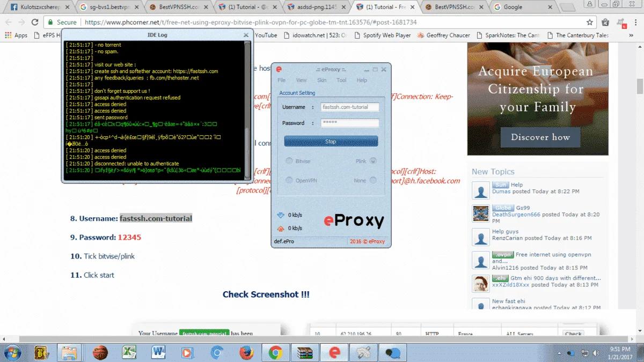The width and height of the screenshot is (644, 362).
Task: Click the red-badged extension icon in Chrome toolbar
Action: (x=621, y=23)
